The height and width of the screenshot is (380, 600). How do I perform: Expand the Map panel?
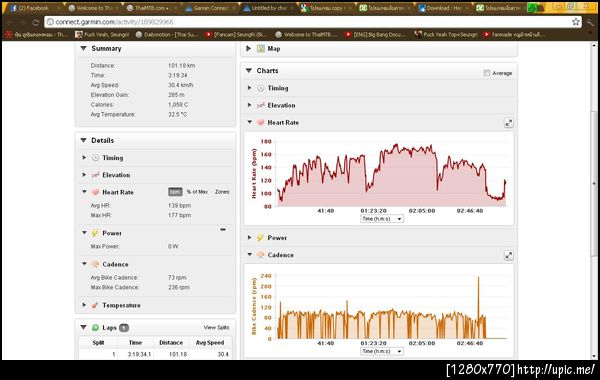249,49
